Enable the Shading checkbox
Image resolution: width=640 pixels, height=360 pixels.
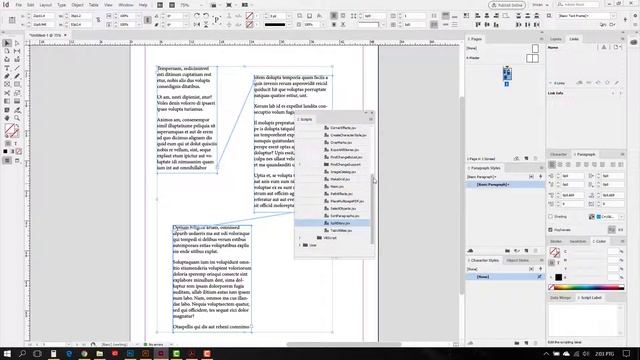coord(550,217)
